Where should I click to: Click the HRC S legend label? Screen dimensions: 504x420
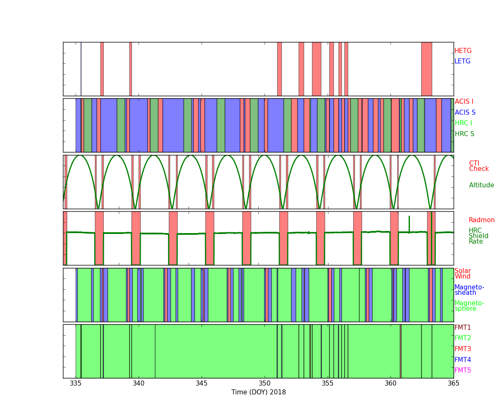[x=464, y=134]
